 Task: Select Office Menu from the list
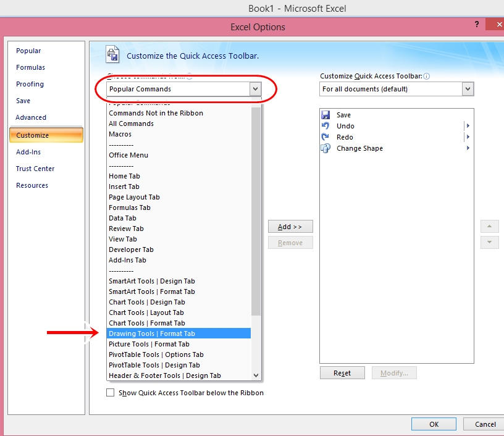178,155
